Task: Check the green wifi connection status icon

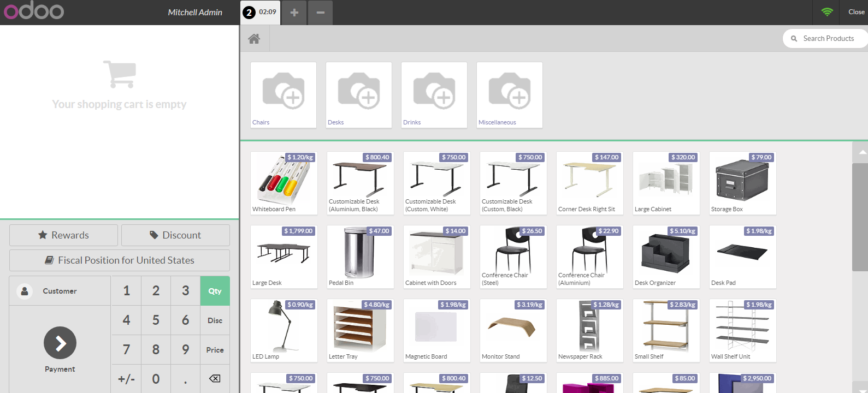Action: click(827, 12)
